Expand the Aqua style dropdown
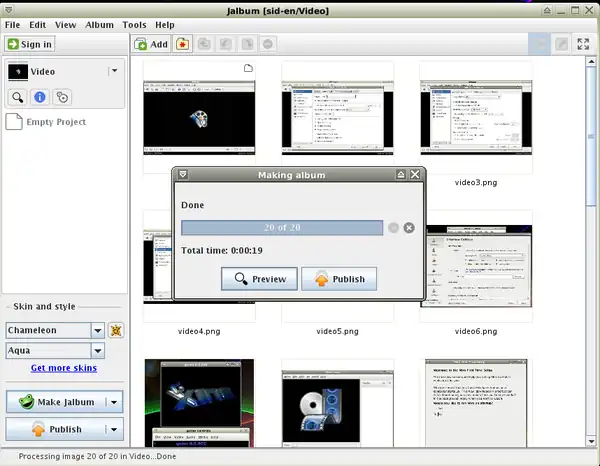The width and height of the screenshot is (600, 466). click(x=98, y=351)
